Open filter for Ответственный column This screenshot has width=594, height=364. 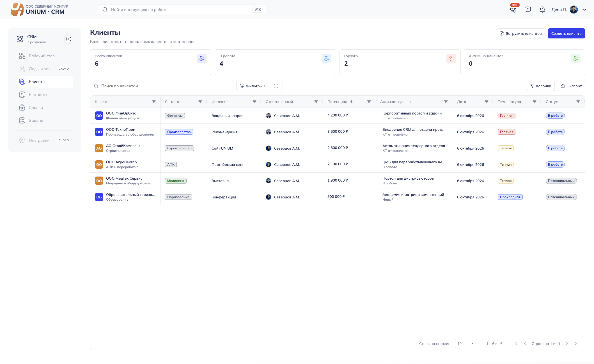(x=316, y=102)
